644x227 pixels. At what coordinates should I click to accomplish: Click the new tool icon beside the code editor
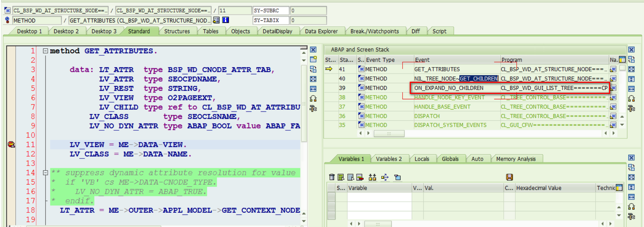pos(313,59)
